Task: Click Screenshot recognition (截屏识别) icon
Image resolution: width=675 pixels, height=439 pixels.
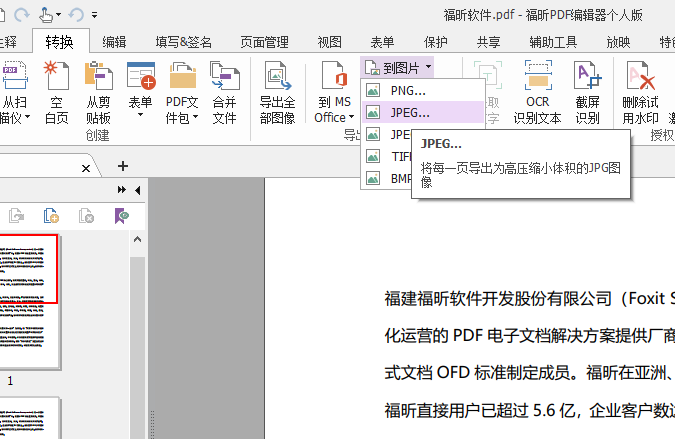Action: tap(588, 76)
